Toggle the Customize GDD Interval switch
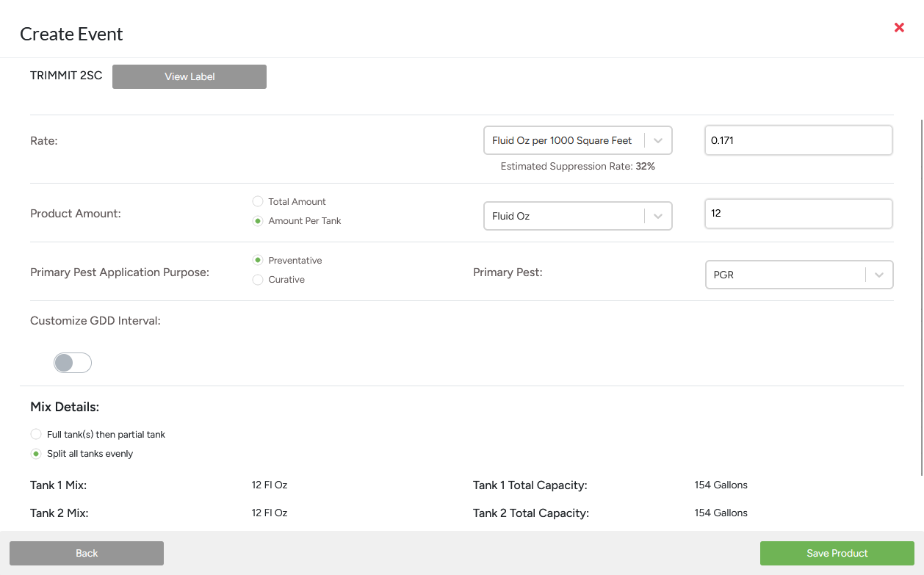This screenshot has height=575, width=924. point(73,363)
